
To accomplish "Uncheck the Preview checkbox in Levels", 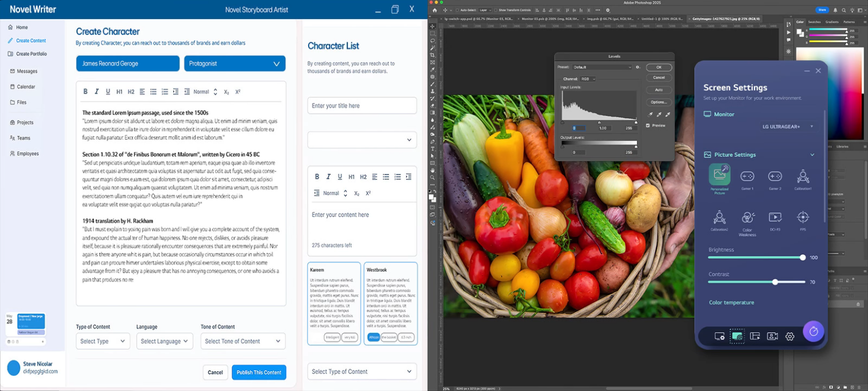I will tap(648, 126).
